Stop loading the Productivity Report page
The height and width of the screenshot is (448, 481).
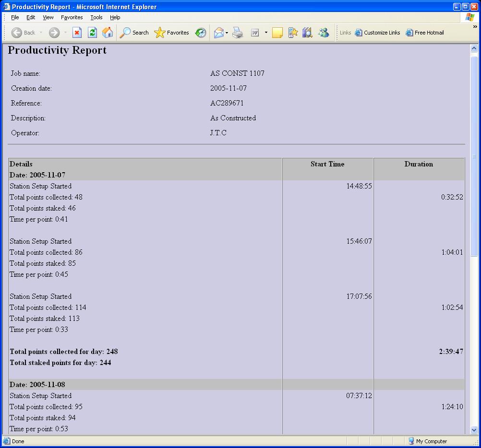pos(77,32)
